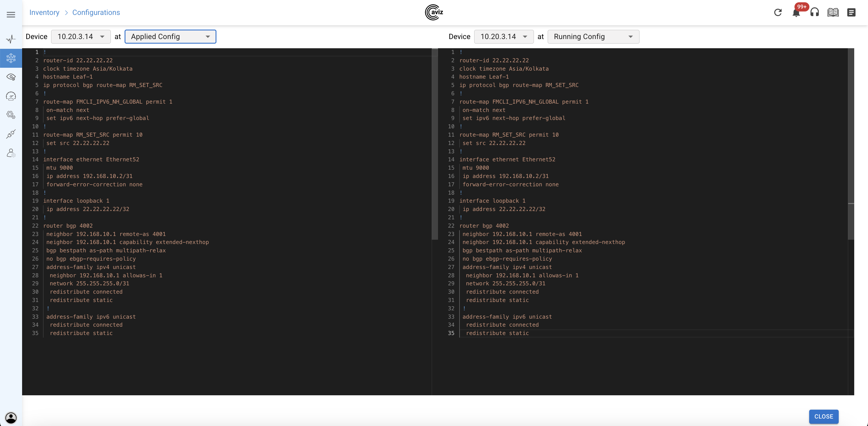Expand left Device 10.20.3.14 dropdown
The width and height of the screenshot is (868, 426).
pyautogui.click(x=81, y=36)
